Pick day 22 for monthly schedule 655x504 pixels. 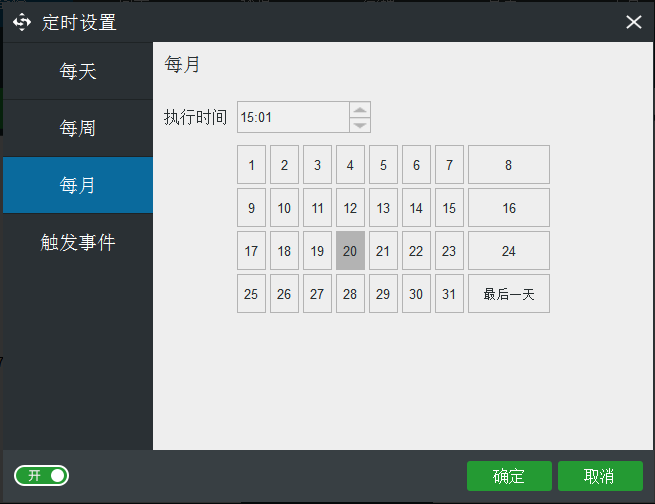click(x=416, y=251)
